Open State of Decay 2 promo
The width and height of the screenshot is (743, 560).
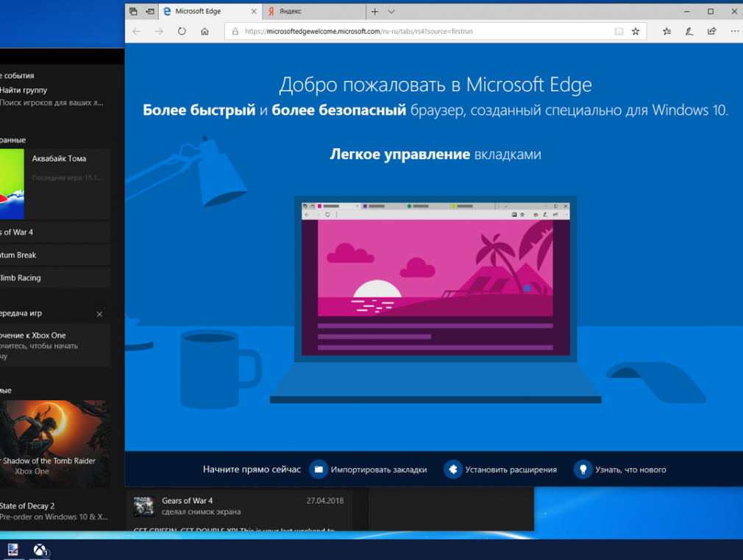click(x=55, y=511)
